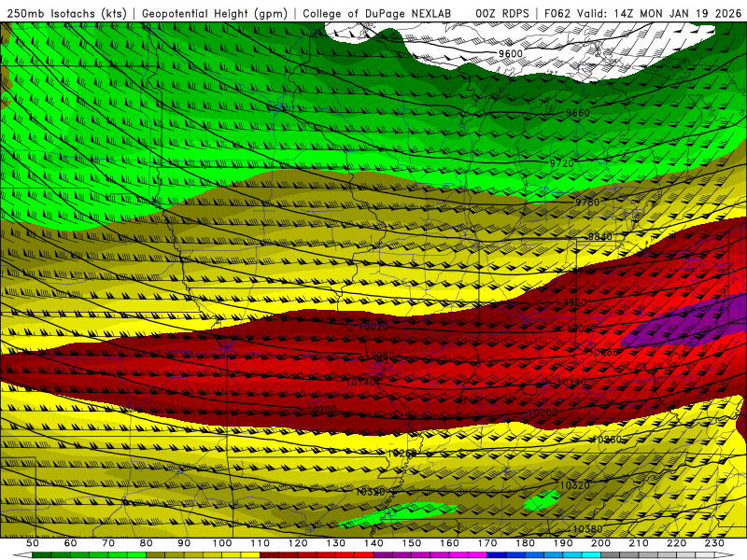The image size is (747, 560).
Task: Pick the cyan swatch just before 200
Action: (591, 555)
